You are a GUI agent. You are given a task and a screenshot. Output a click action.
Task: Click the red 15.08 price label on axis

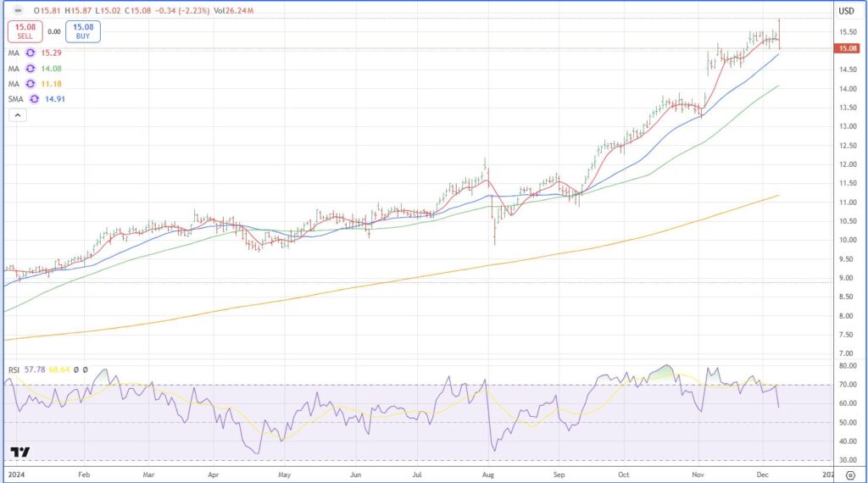pyautogui.click(x=847, y=48)
